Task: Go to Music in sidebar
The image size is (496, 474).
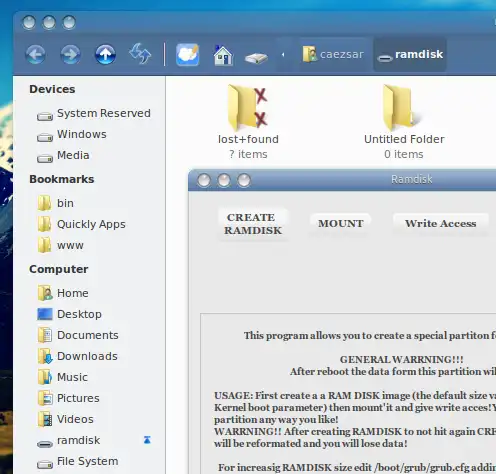Action: [x=63, y=377]
